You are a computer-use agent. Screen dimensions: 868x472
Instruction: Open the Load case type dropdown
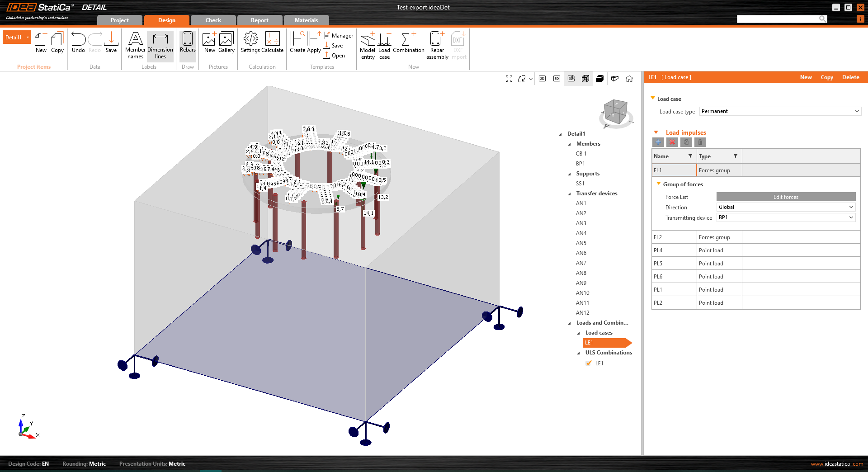pos(780,111)
